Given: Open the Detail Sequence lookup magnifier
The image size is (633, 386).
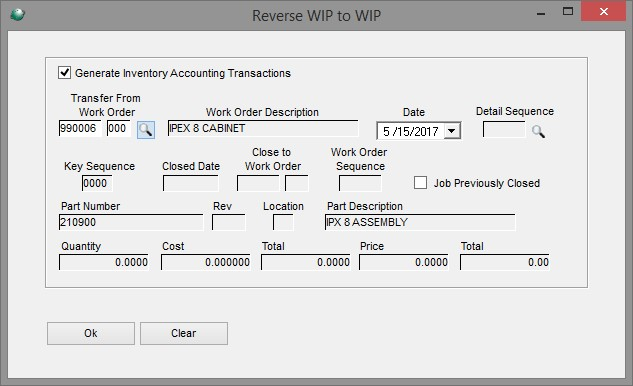Looking at the screenshot, I should point(538,131).
